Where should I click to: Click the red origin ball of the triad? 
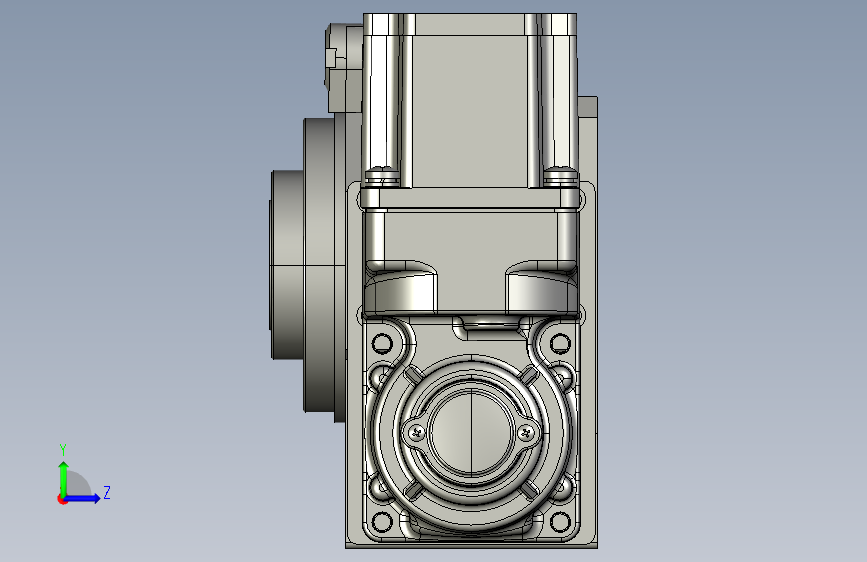(x=62, y=499)
